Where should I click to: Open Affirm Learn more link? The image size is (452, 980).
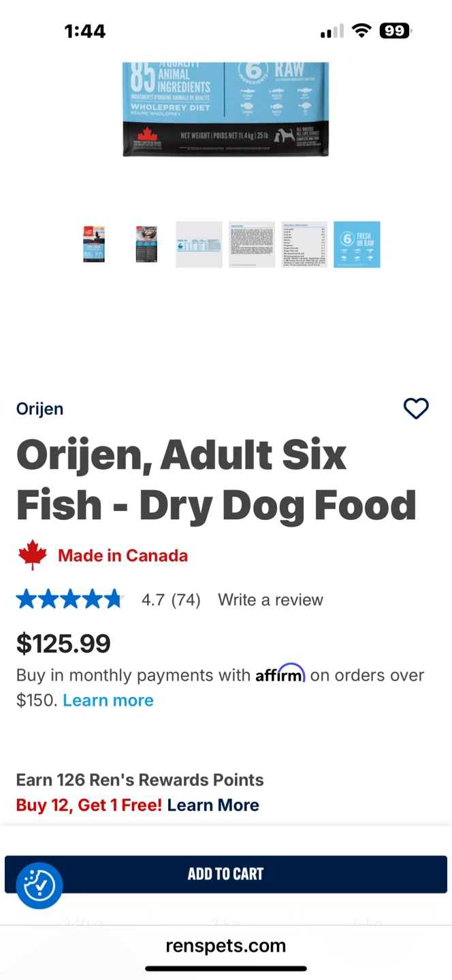[108, 700]
